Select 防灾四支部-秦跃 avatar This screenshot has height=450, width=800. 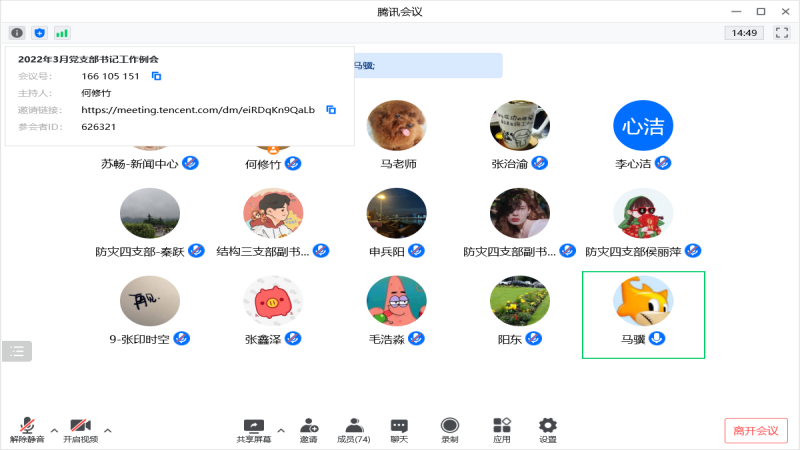(149, 213)
